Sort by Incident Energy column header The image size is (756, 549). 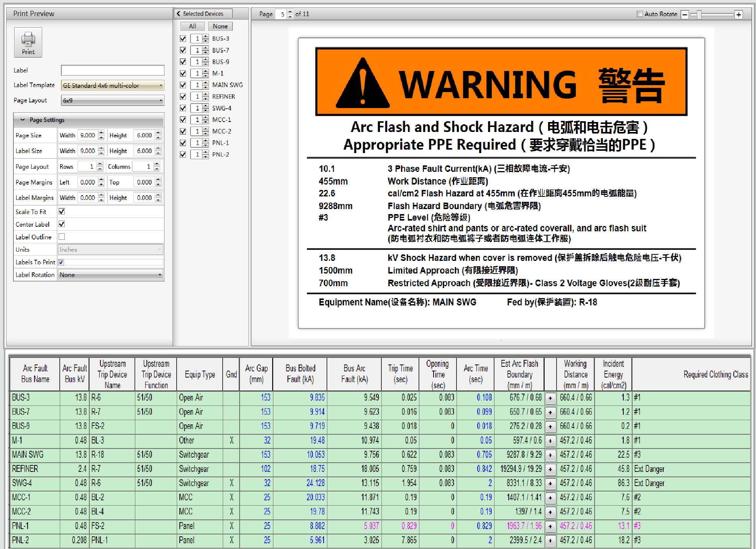point(613,374)
